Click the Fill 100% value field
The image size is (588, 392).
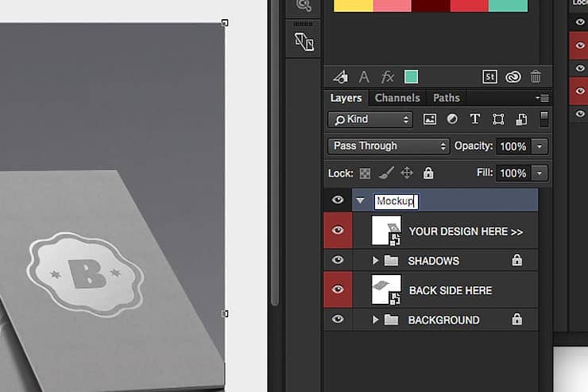pyautogui.click(x=513, y=173)
